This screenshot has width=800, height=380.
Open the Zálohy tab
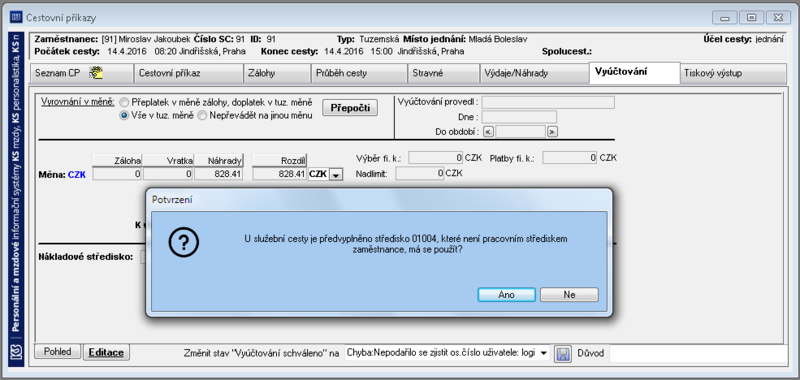[x=277, y=73]
